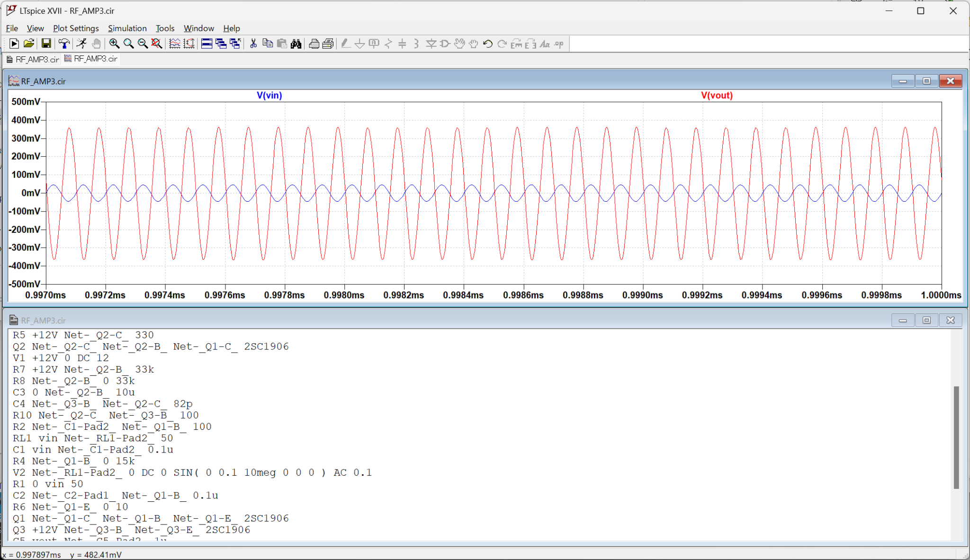The width and height of the screenshot is (970, 560).
Task: Switch to the RF_AMP3.cir waveform tab
Action: (x=91, y=59)
